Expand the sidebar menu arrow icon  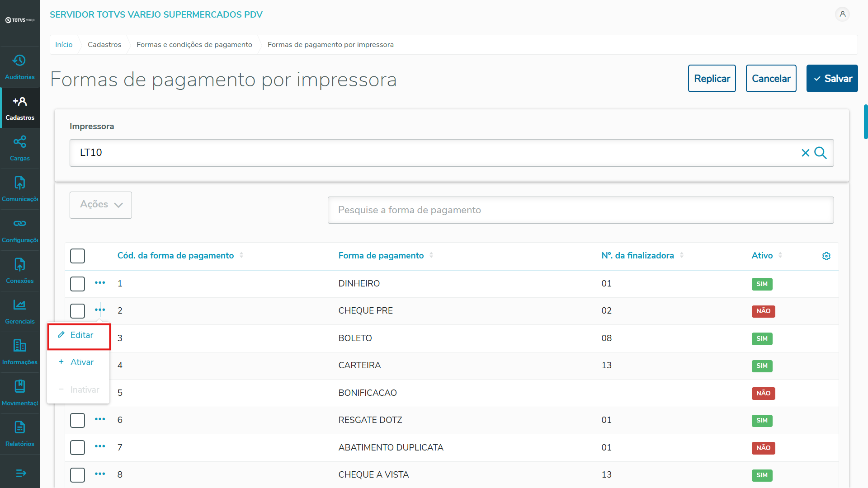[21, 473]
